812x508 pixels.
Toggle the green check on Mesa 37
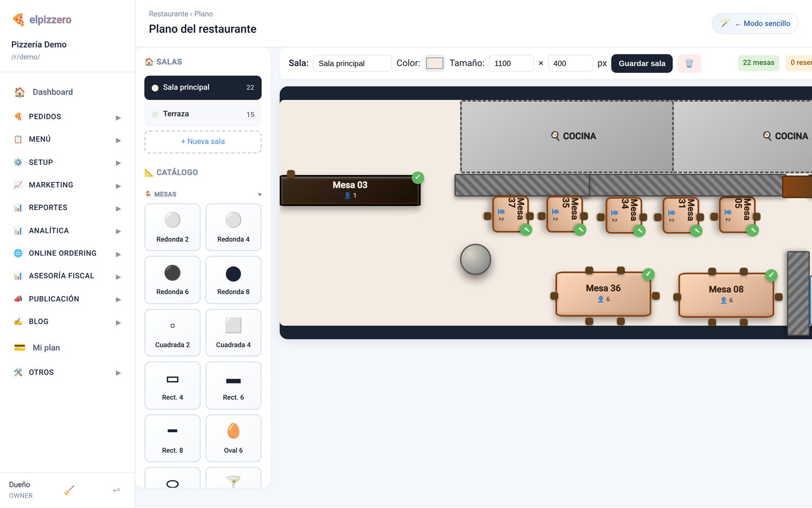pyautogui.click(x=526, y=230)
